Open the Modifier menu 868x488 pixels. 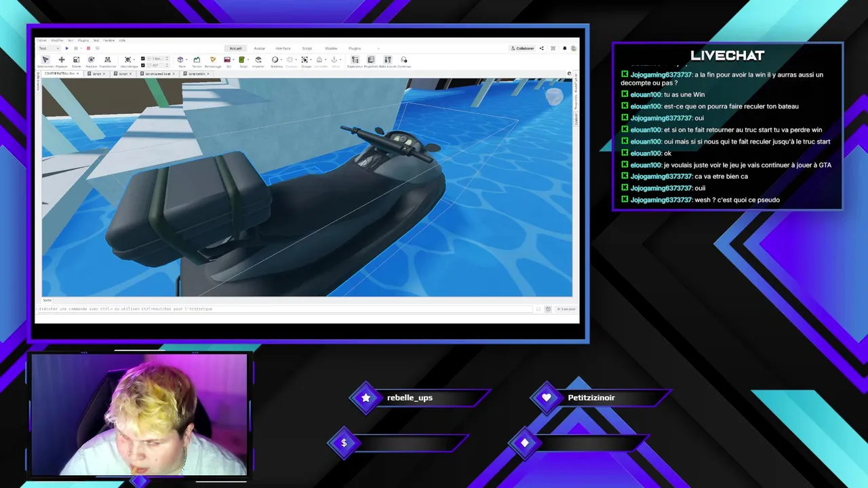tap(57, 40)
